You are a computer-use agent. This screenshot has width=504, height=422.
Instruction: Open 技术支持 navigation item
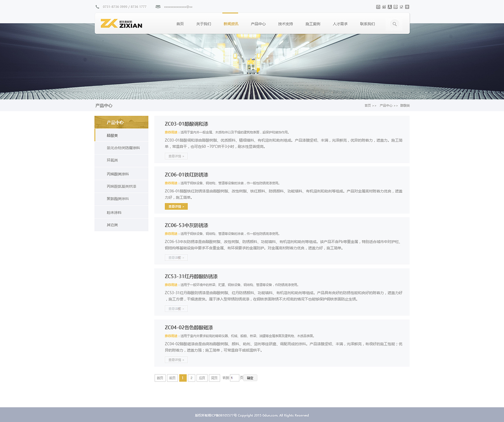click(285, 24)
